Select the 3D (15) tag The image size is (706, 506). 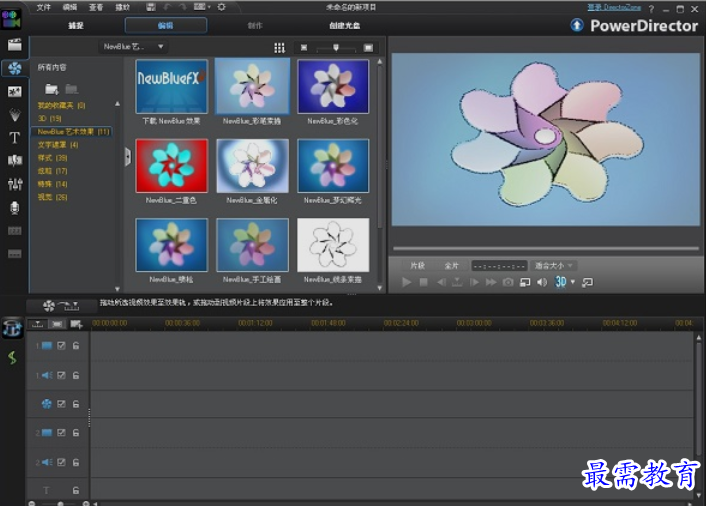coord(50,119)
